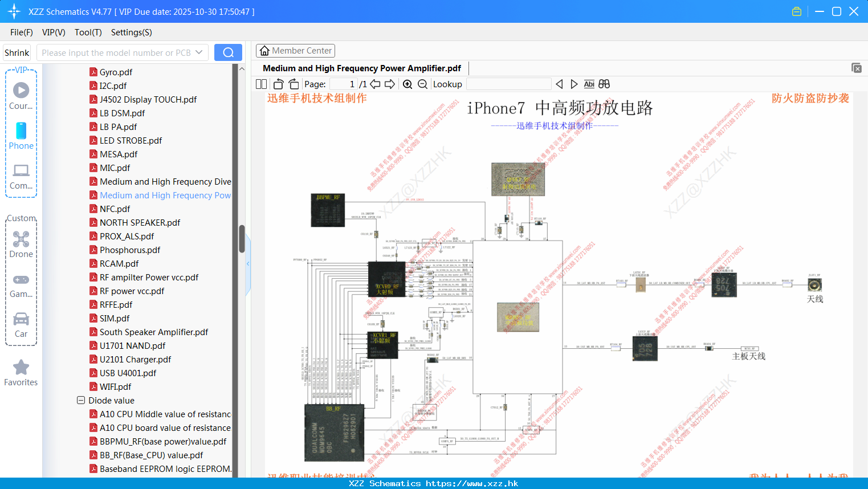868x489 pixels.
Task: Find previous lookup result triangle
Action: pos(559,84)
